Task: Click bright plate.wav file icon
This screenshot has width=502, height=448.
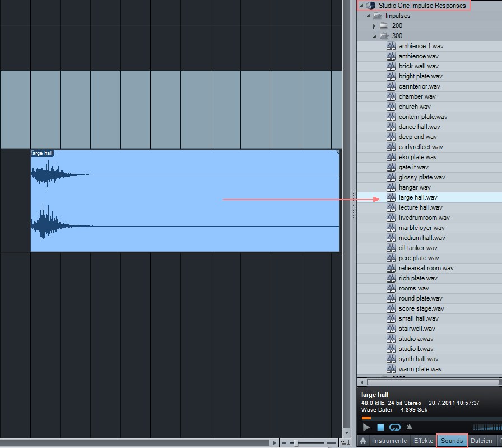Action: (x=391, y=76)
